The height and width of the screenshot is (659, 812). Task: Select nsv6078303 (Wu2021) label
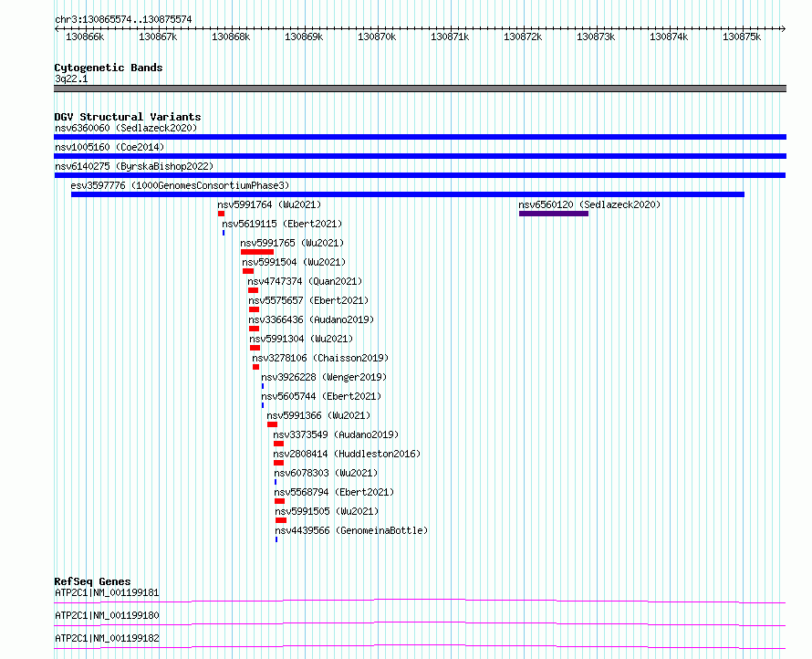[327, 473]
